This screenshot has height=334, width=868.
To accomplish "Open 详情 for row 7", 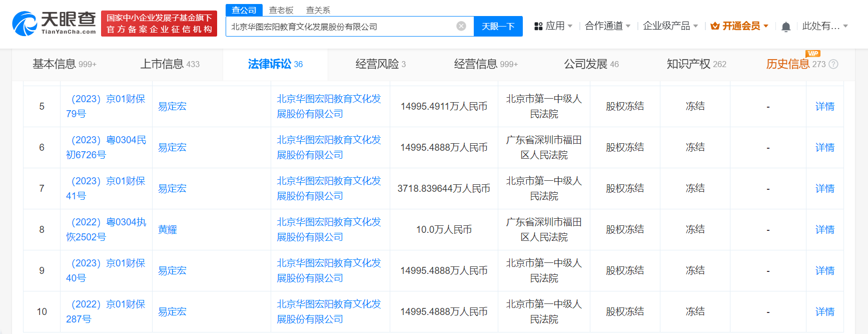I will (825, 188).
